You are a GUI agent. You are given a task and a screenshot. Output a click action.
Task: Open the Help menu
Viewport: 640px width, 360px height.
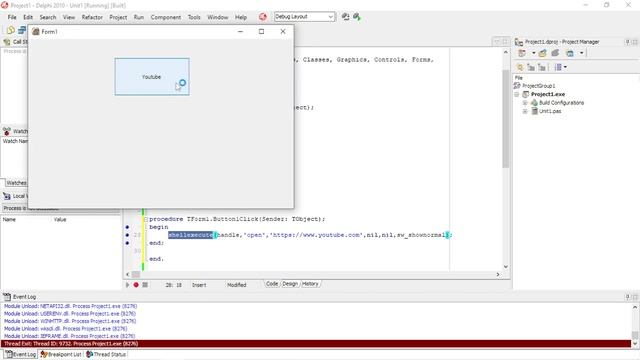(241, 17)
